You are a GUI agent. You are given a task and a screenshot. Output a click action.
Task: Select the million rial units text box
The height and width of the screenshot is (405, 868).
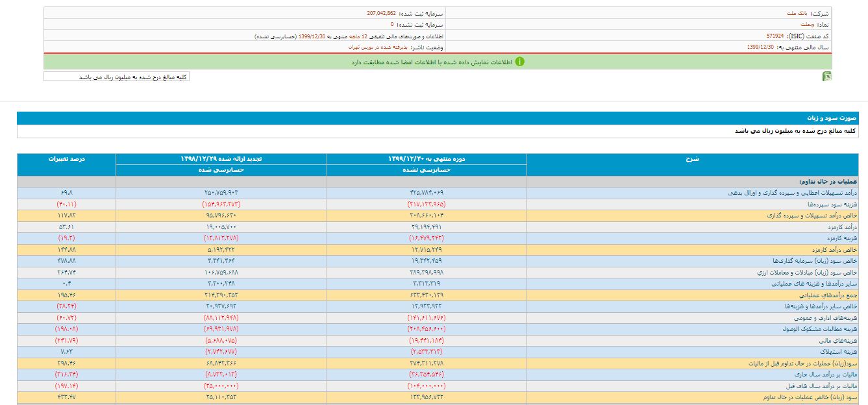pos(117,77)
